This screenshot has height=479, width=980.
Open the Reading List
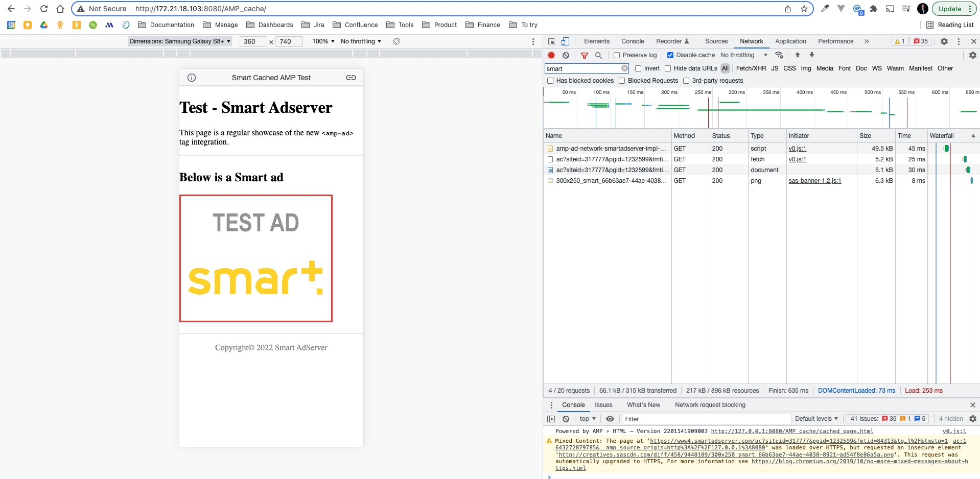(x=950, y=25)
